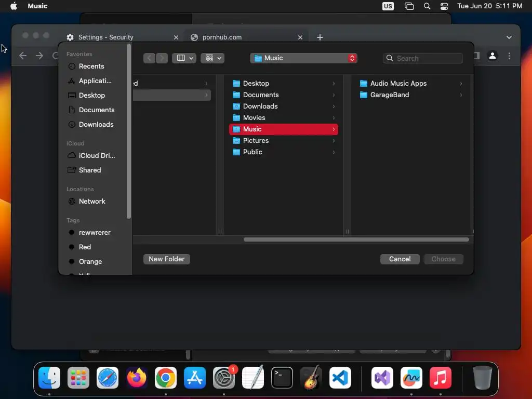Click the browser profile avatar icon

(493, 56)
